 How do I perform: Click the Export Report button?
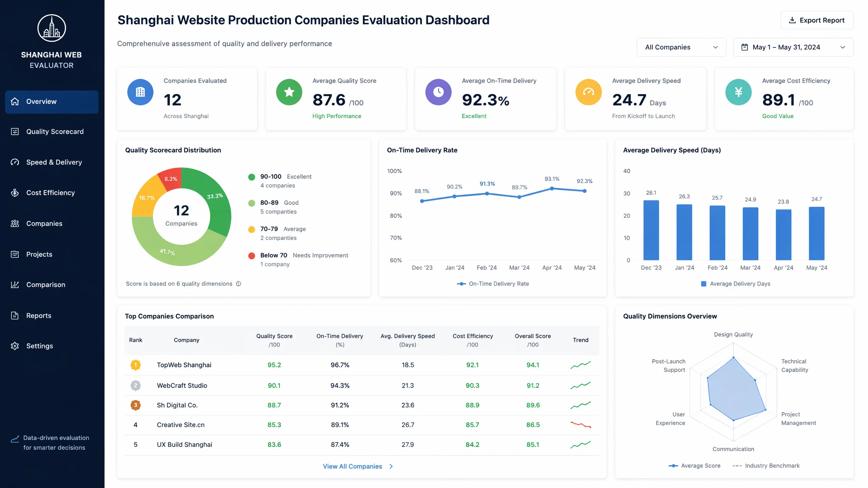point(817,20)
